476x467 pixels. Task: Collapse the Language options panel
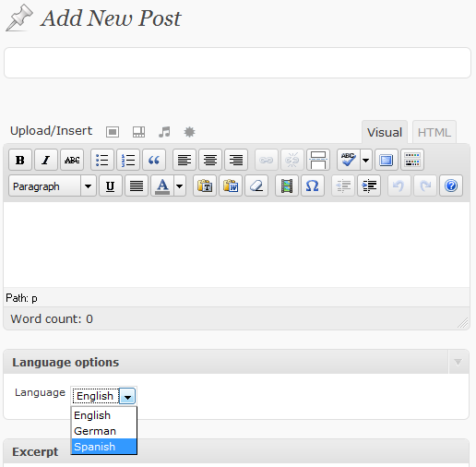tap(458, 362)
